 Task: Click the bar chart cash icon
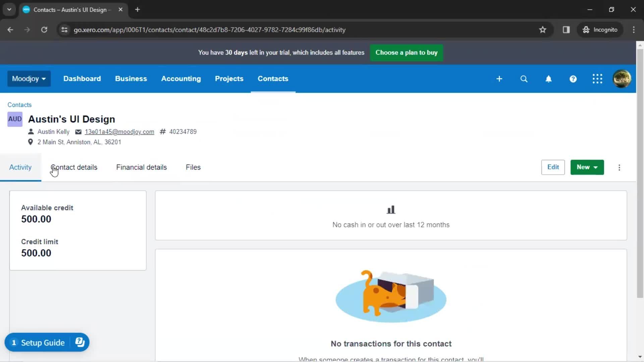(391, 210)
